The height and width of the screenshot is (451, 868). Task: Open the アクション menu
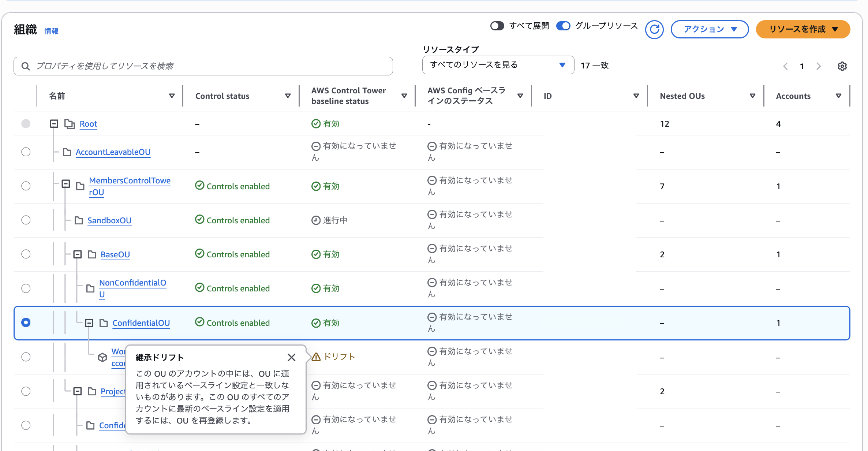click(x=709, y=29)
